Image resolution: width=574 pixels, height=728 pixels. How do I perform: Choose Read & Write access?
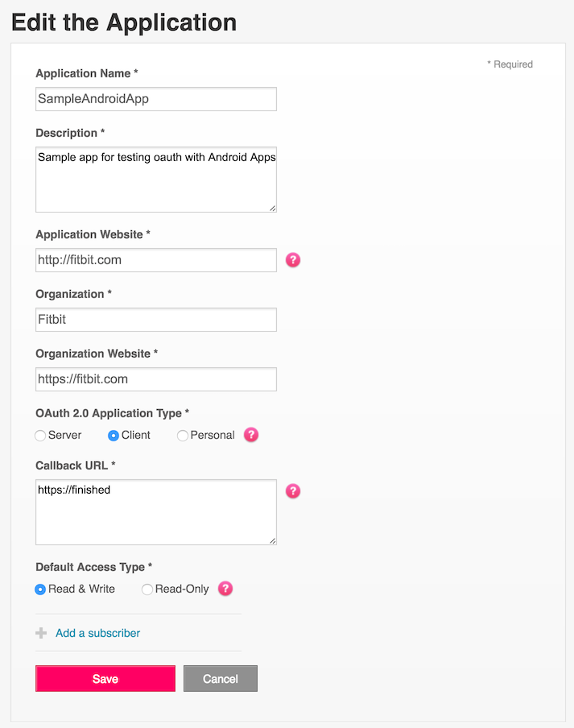tap(39, 589)
